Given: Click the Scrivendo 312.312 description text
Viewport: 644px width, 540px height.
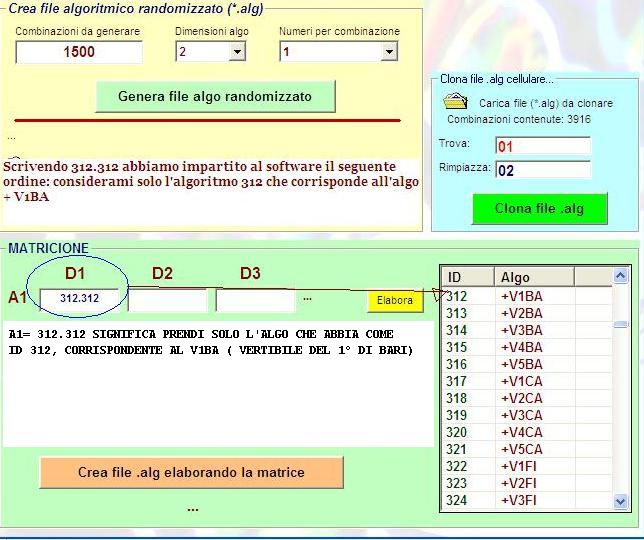Looking at the screenshot, I should [211, 182].
